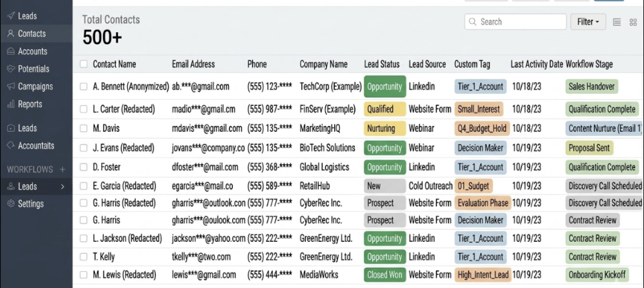
Task: Click the Leads paper-plane icon in sidebar
Action: coord(11,16)
